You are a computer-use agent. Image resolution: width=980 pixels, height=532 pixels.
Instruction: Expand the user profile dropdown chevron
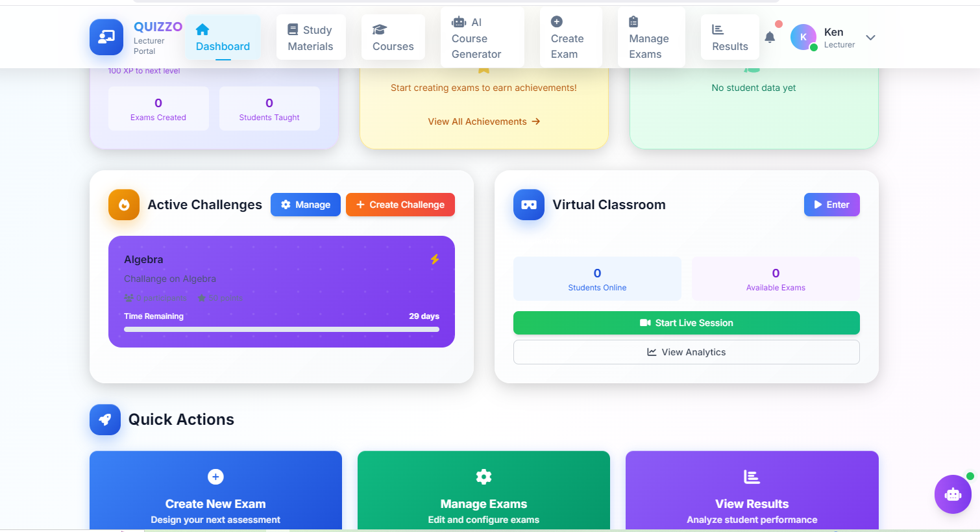click(x=871, y=38)
